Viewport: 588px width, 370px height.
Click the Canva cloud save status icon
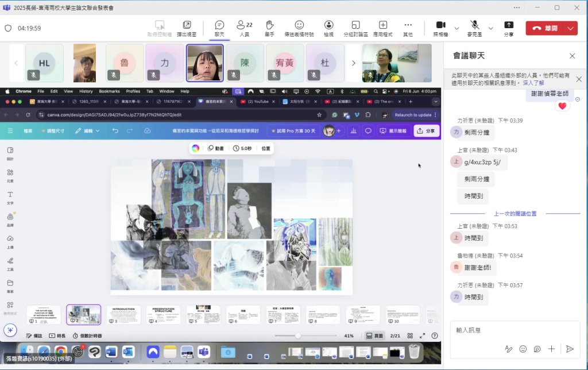pos(148,131)
